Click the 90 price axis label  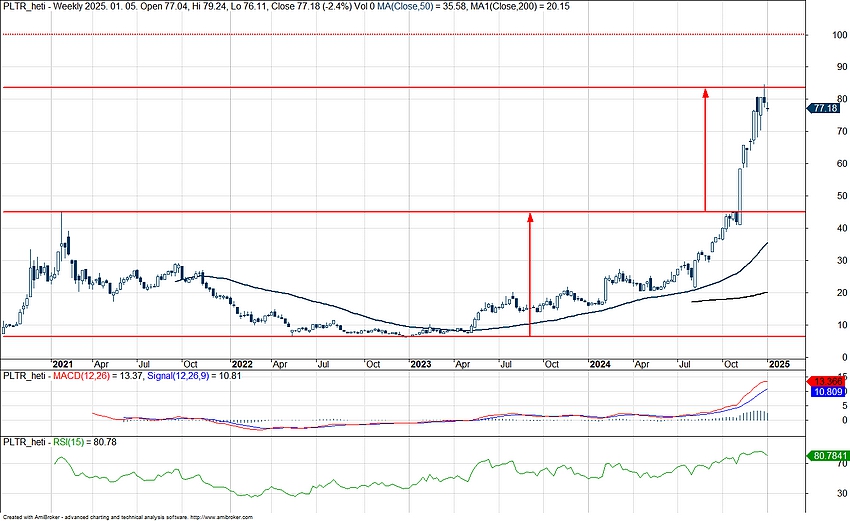[x=842, y=67]
